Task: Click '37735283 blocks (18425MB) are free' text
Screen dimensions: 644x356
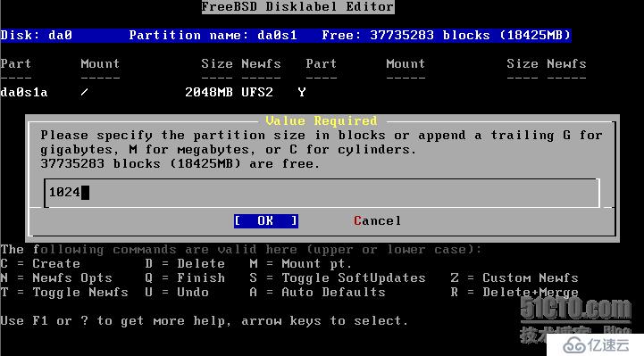Action: pos(180,163)
